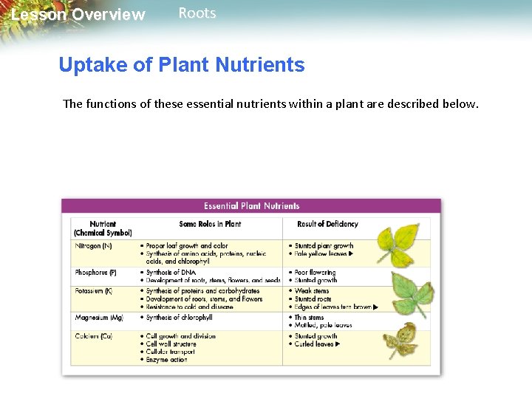Image resolution: width=532 pixels, height=399 pixels.
Task: Click the 'Essential Plant Nutrients' table banner
Action: (251, 206)
